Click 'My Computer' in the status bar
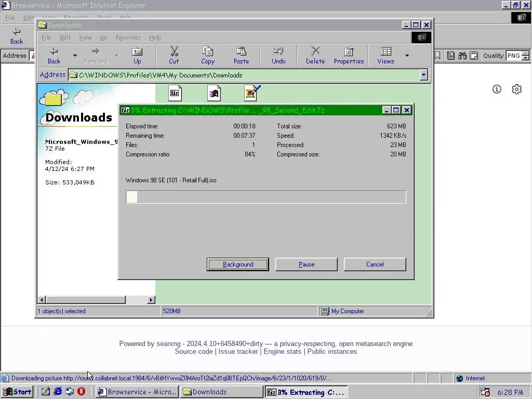Viewport: 532px width, 399px height. click(348, 311)
